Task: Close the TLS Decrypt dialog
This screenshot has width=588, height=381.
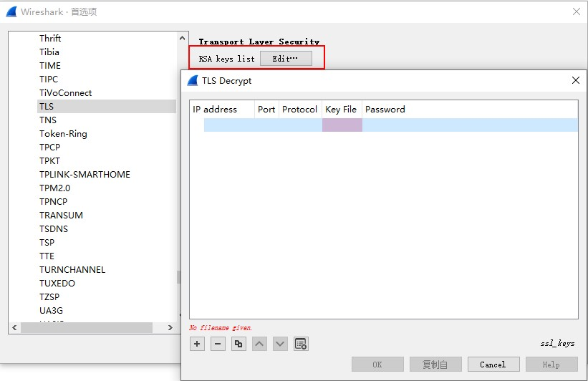Action: [x=576, y=80]
